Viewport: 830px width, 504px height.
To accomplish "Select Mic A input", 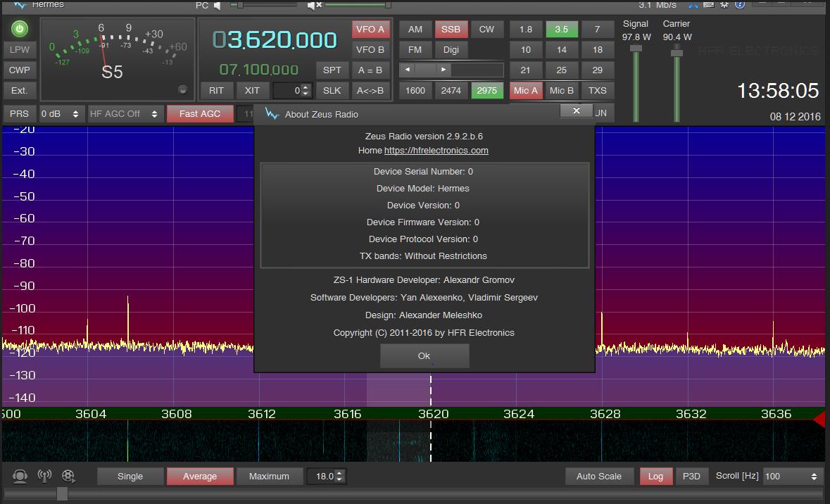I will (x=526, y=91).
